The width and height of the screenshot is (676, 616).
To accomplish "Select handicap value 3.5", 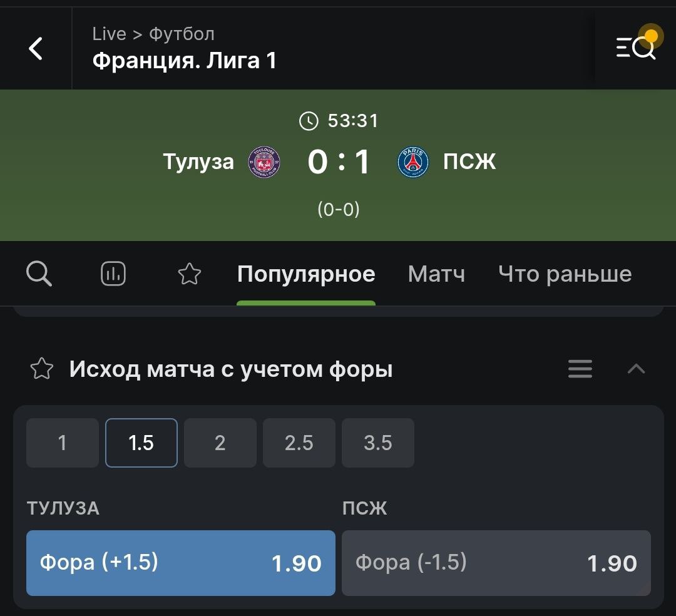I will pyautogui.click(x=378, y=443).
